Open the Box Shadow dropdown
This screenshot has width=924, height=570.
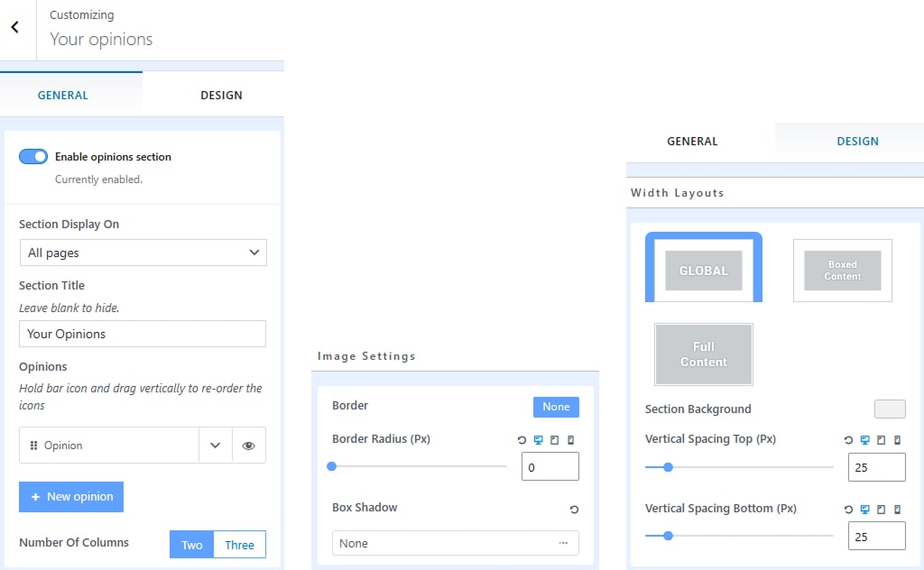point(455,543)
